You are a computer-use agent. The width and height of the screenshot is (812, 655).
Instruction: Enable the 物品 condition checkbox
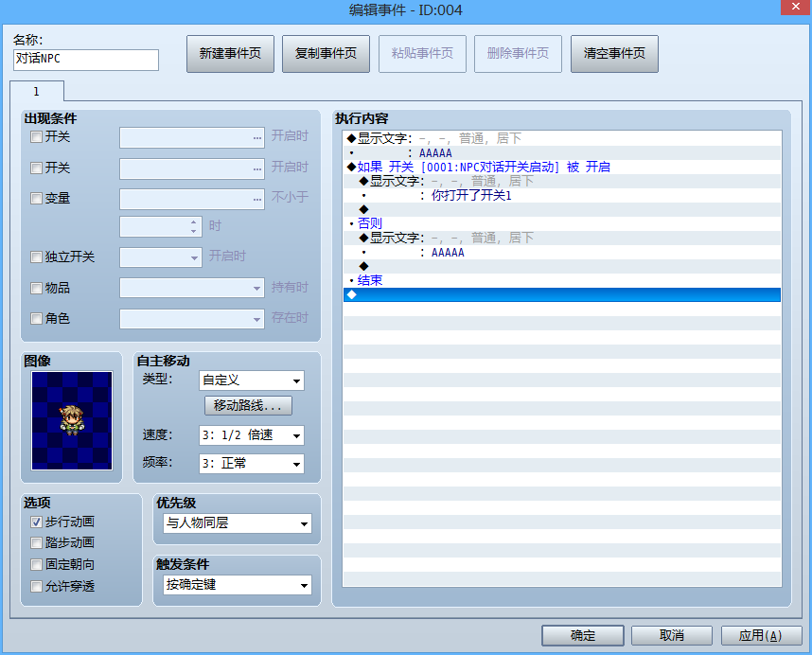(36, 289)
